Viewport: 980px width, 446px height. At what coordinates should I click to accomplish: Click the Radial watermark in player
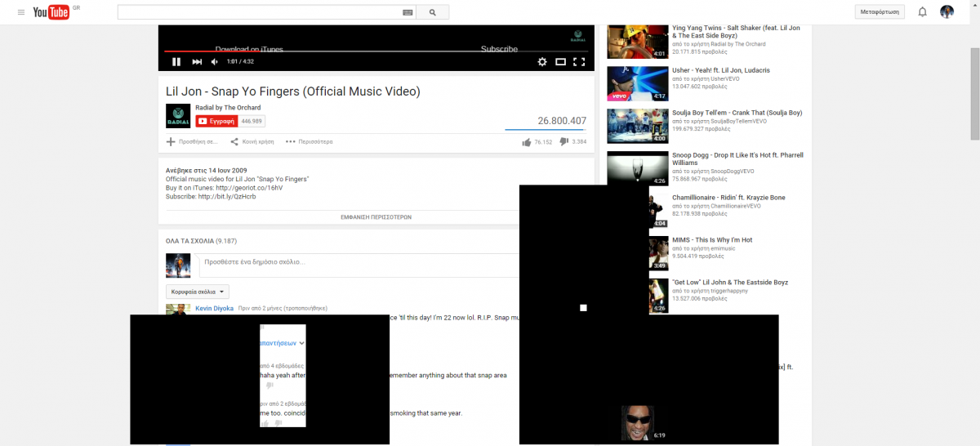pyautogui.click(x=578, y=37)
